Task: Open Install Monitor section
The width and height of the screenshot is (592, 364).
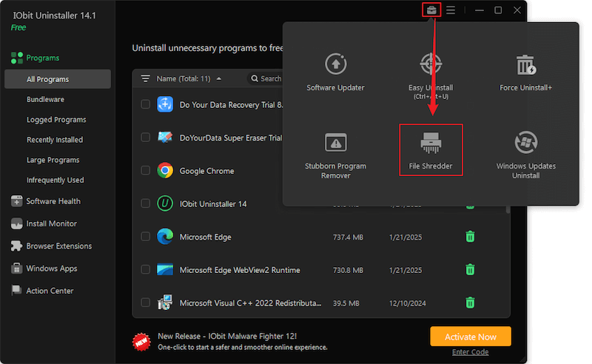Action: tap(44, 223)
